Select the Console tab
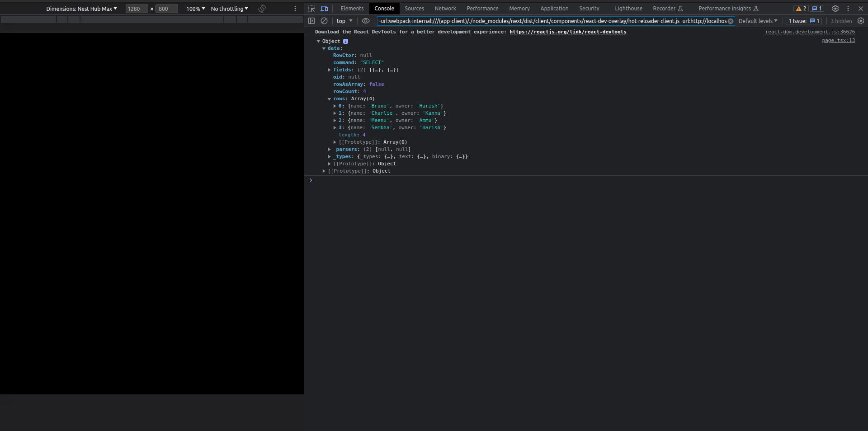Image resolution: width=868 pixels, height=431 pixels. click(384, 9)
